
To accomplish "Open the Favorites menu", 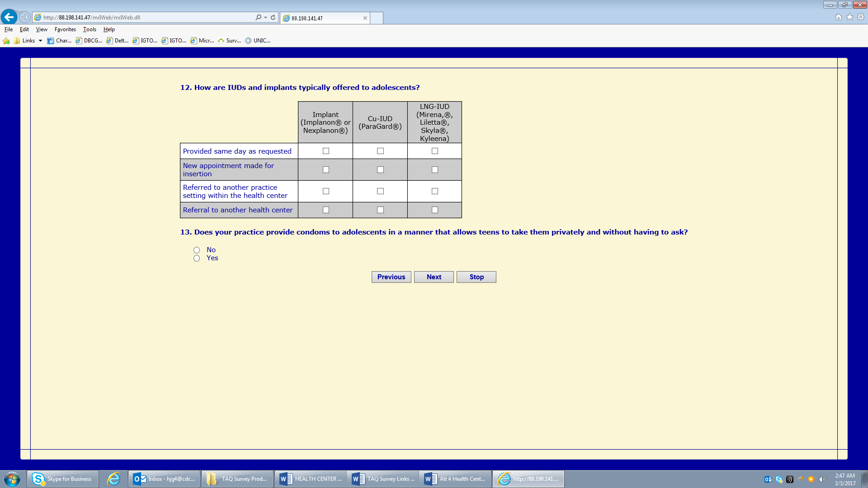I will coord(65,29).
